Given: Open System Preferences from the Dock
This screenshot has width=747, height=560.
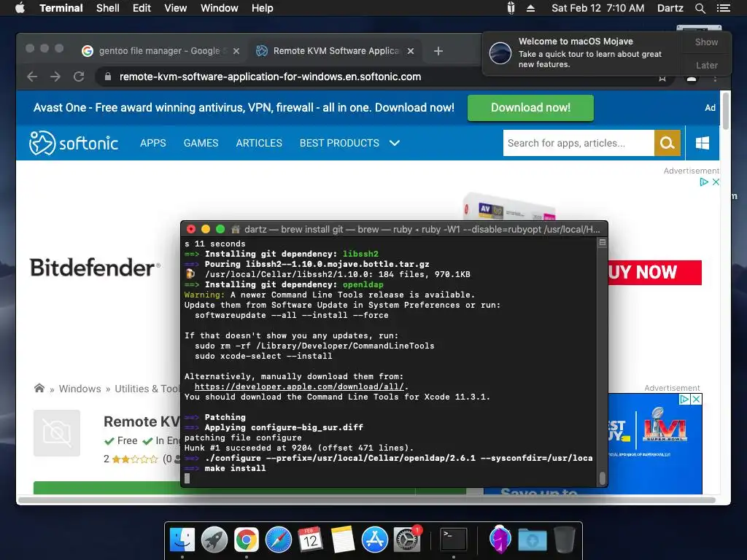Looking at the screenshot, I should click(407, 540).
